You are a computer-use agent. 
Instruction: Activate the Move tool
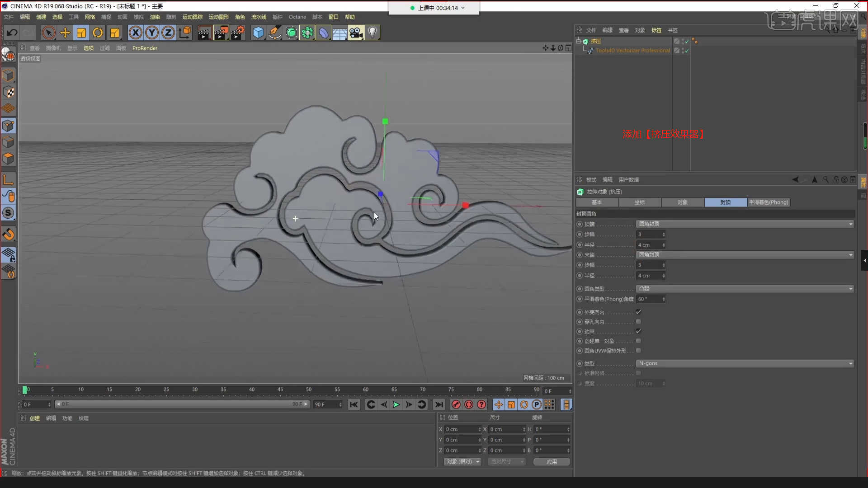(65, 33)
